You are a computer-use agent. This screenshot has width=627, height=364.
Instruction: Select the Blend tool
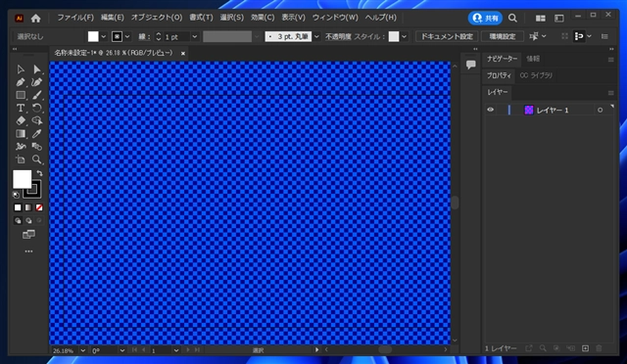[x=37, y=147]
